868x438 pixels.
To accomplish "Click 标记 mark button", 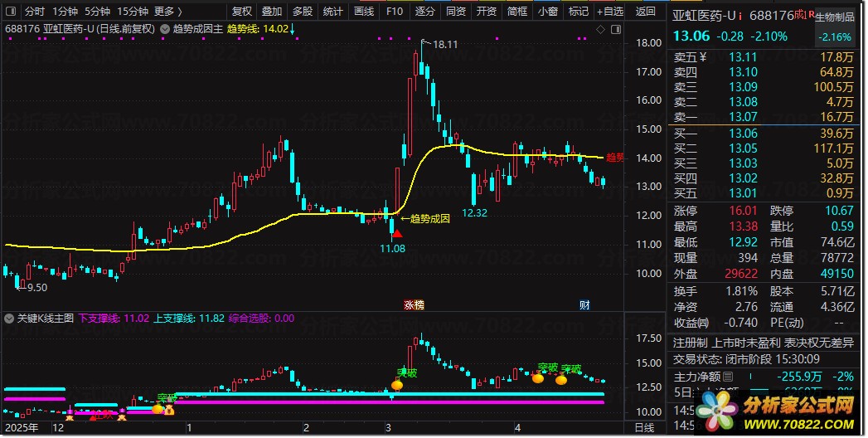I will [x=578, y=11].
